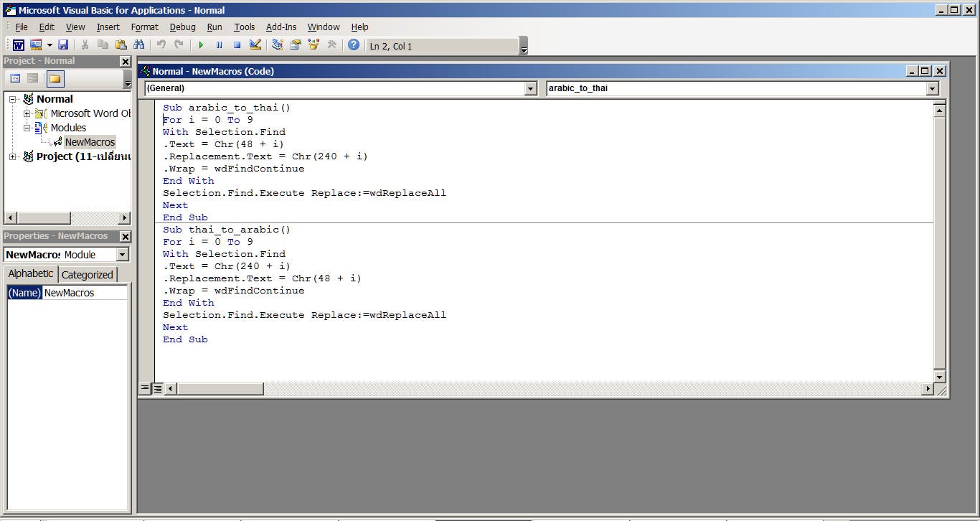Open the arabic_to_thai procedure dropdown
The width and height of the screenshot is (980, 521).
pos(933,88)
